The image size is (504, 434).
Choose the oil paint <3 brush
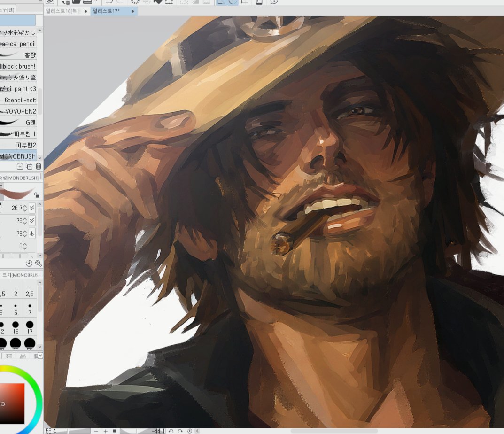point(18,89)
